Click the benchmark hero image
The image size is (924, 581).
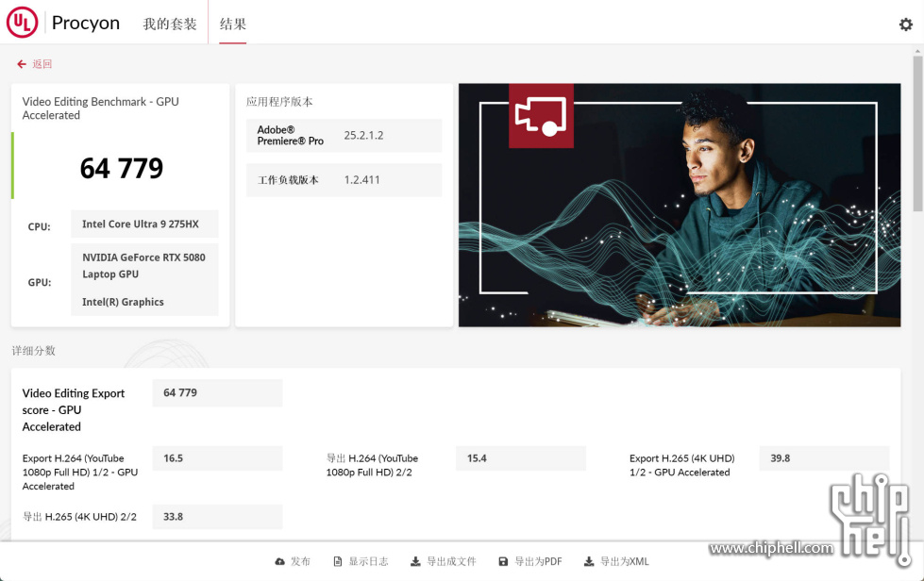680,205
